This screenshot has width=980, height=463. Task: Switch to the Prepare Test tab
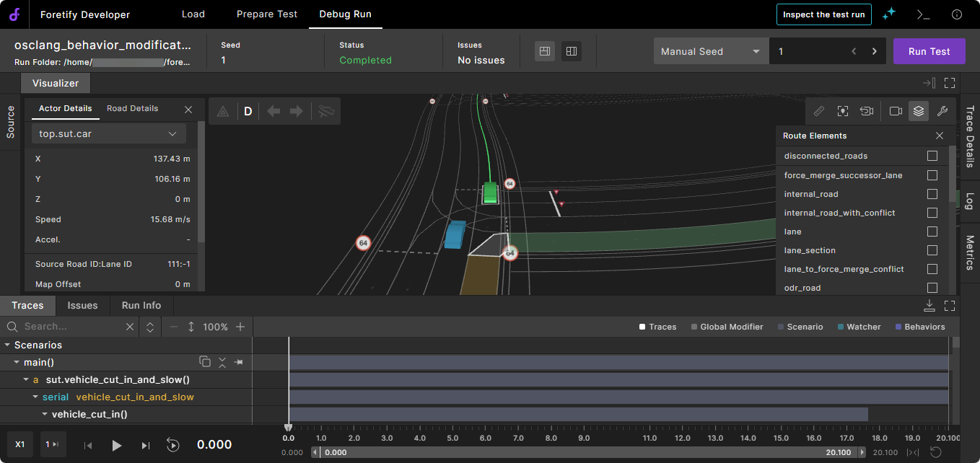pos(267,14)
